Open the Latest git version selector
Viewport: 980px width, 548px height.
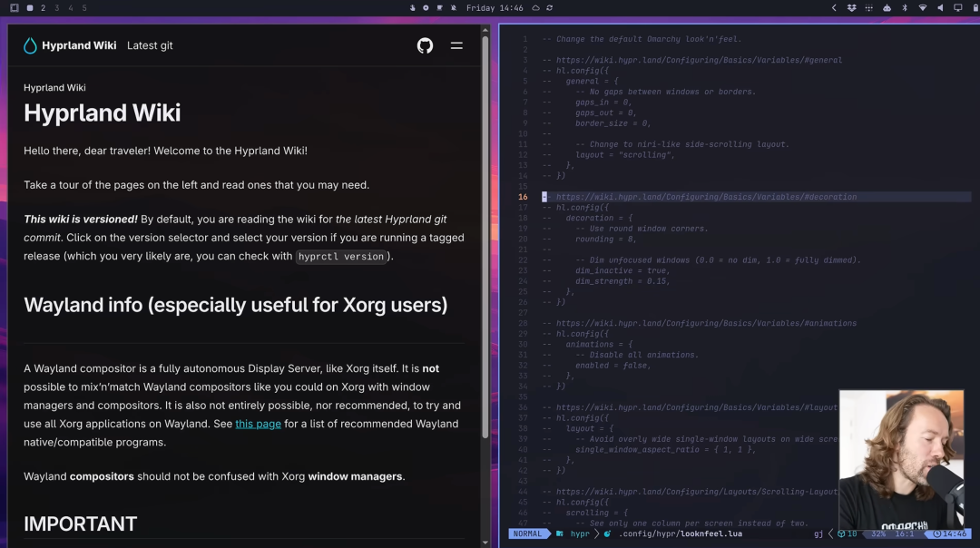150,45
